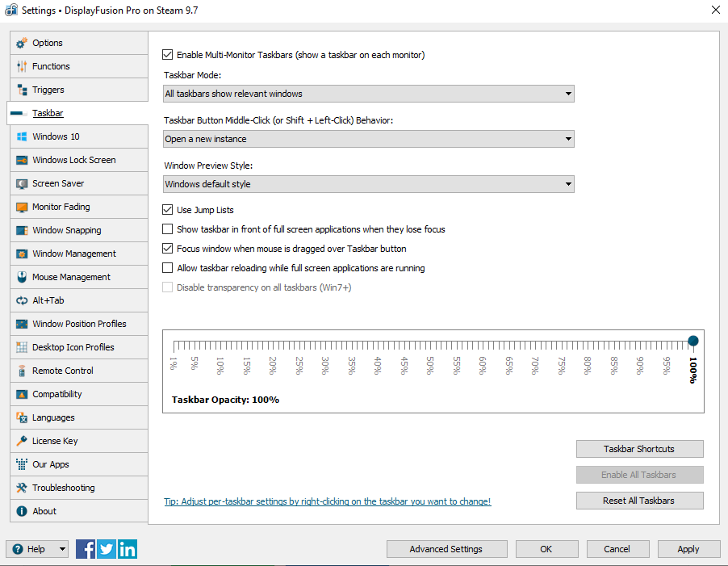Screen dimensions: 728x566
Task: Click the Screen Saver sidebar icon
Action: (x=21, y=183)
